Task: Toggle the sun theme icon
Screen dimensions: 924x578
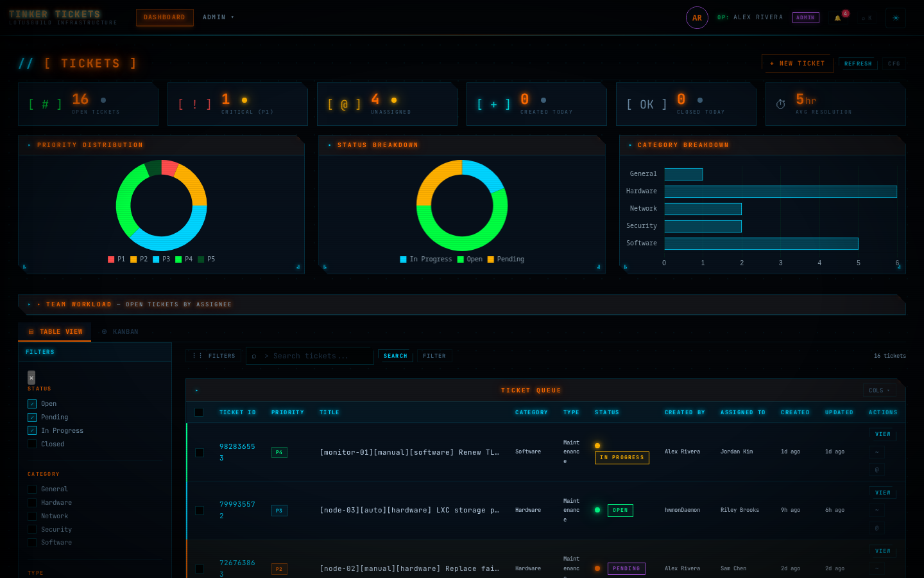Action: coord(896,18)
